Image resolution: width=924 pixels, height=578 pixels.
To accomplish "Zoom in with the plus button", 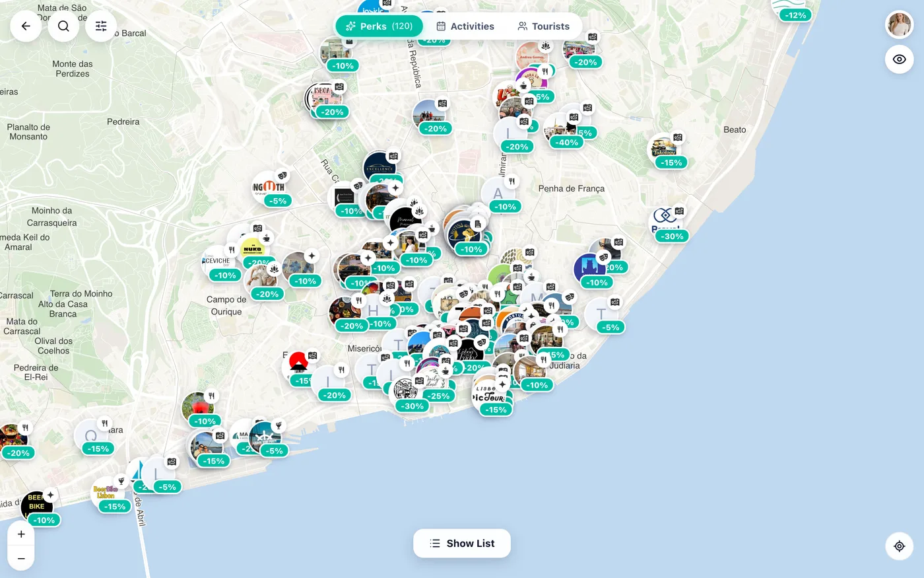I will (x=21, y=534).
